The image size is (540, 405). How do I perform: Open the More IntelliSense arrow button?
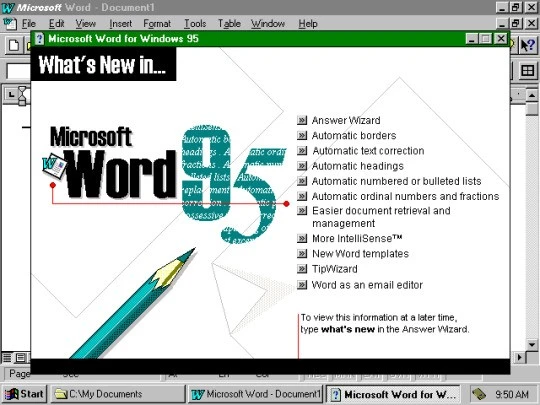coord(302,238)
